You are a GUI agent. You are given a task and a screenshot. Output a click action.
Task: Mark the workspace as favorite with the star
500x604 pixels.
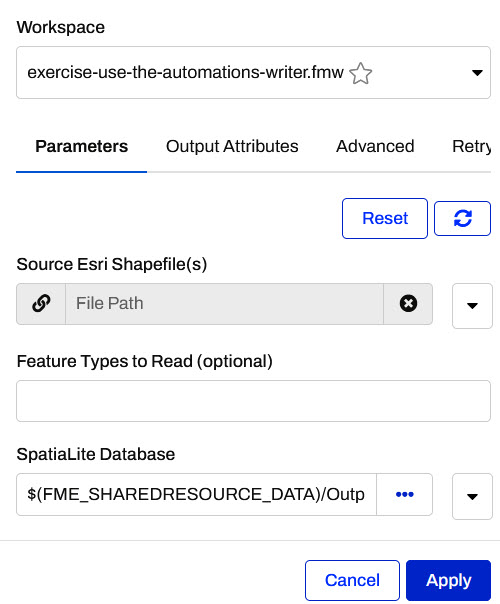tap(361, 73)
